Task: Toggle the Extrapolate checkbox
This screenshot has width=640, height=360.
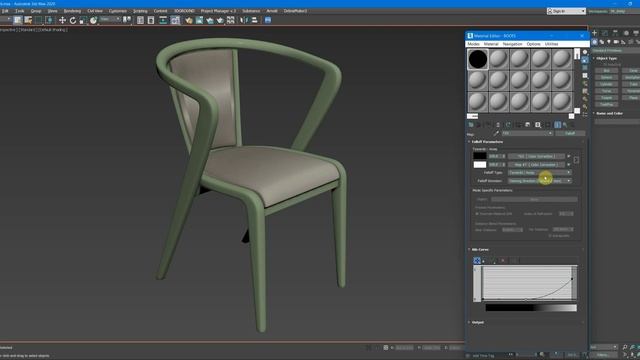Action: click(x=550, y=236)
